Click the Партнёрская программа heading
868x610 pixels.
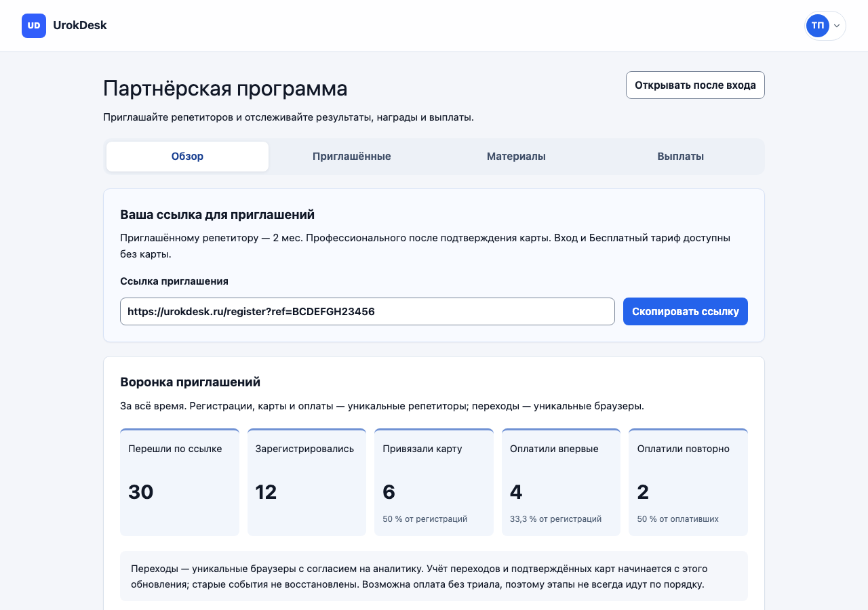(x=225, y=89)
